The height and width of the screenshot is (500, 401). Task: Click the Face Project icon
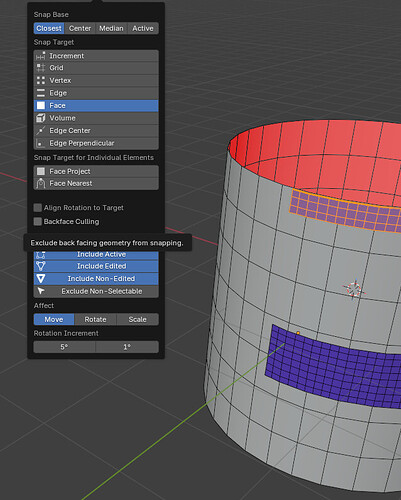pos(41,171)
